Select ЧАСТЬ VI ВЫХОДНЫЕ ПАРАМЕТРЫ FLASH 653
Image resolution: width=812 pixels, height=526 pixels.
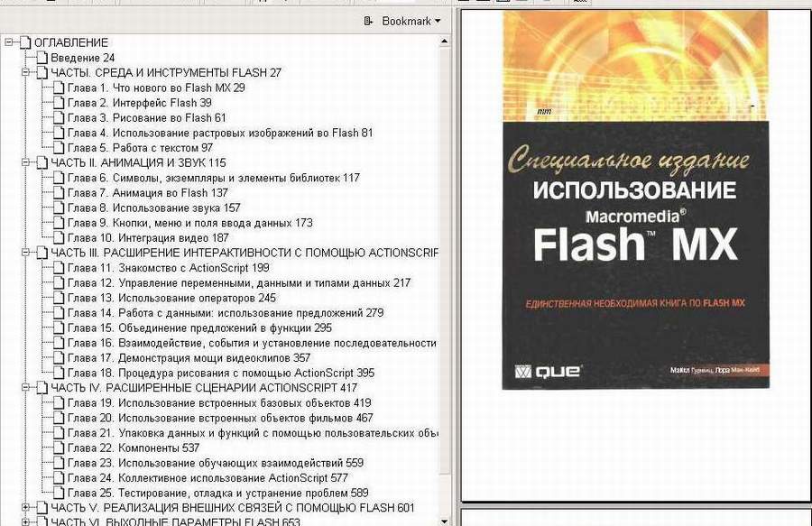[175, 521]
